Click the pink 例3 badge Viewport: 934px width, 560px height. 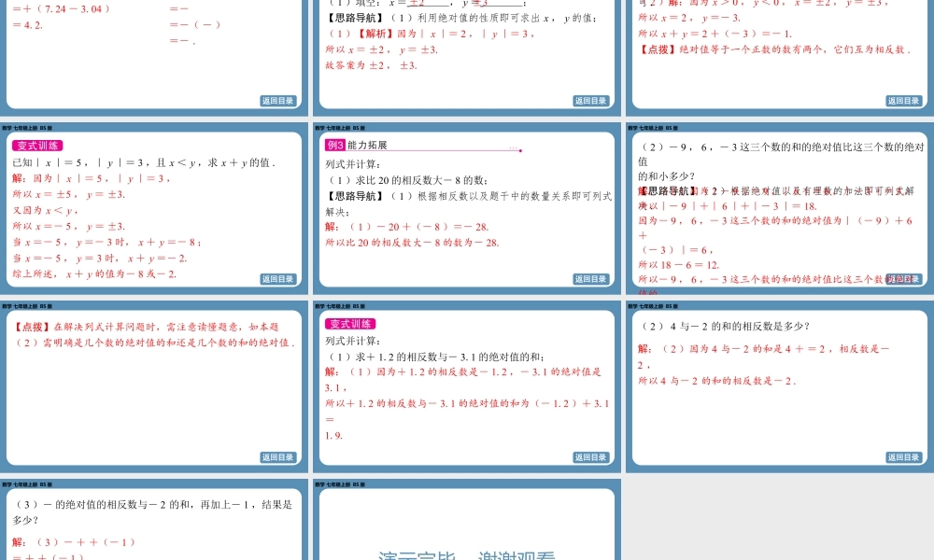click(x=334, y=146)
